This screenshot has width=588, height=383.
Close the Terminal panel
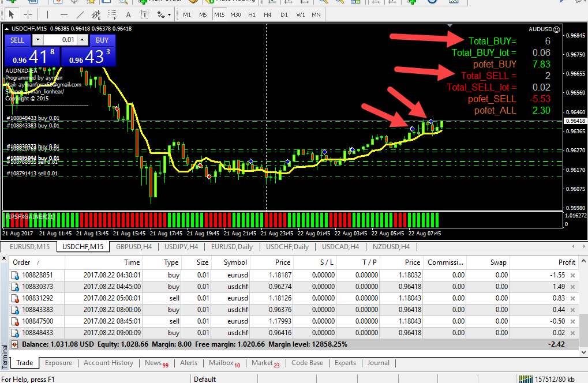click(4, 258)
